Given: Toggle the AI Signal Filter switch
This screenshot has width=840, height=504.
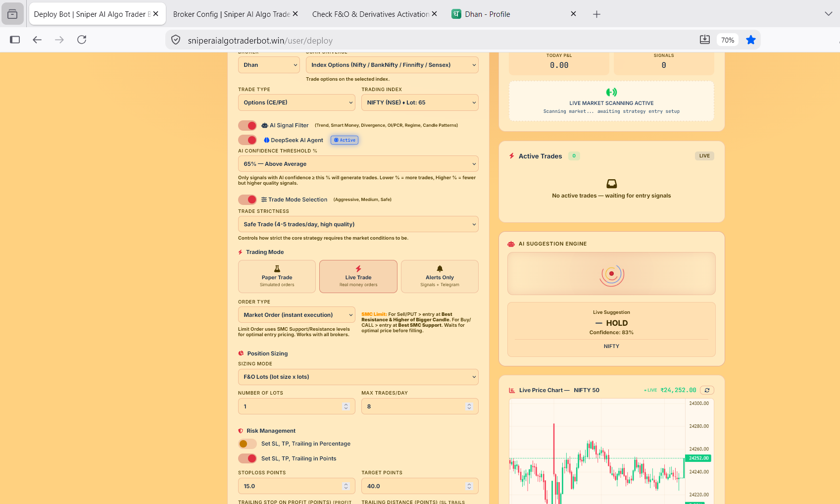Looking at the screenshot, I should click(x=247, y=125).
